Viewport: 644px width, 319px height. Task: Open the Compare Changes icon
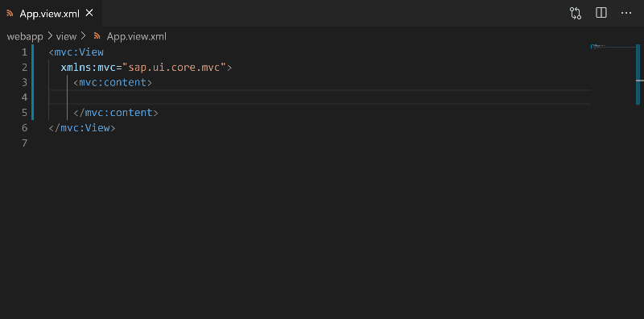pos(576,13)
